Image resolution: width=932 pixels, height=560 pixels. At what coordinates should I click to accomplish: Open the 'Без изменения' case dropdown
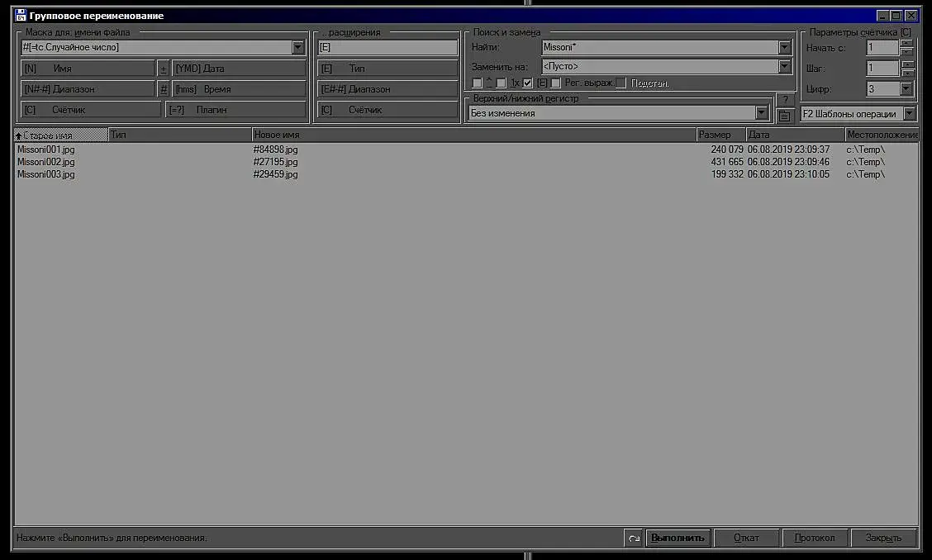pyautogui.click(x=762, y=113)
